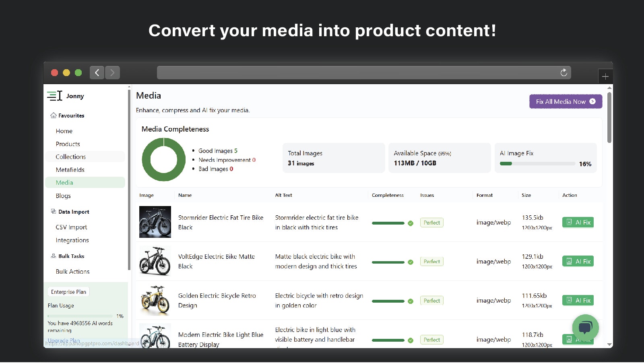Click the Stormrider completeness bar
Screen dimensions: 644x363
click(x=388, y=223)
